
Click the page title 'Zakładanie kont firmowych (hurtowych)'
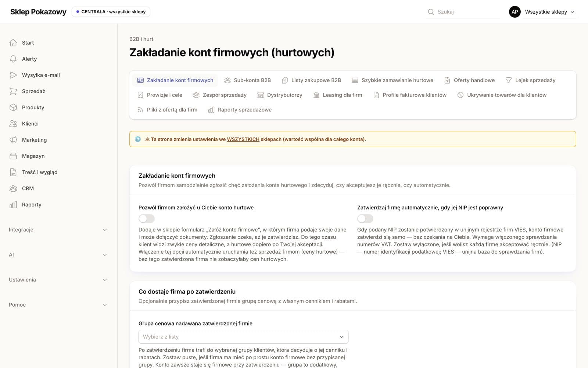coord(232,52)
